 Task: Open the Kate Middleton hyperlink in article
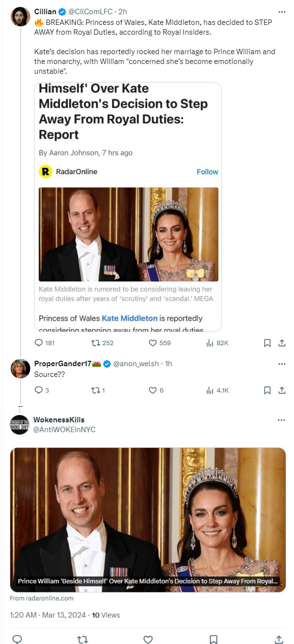click(x=129, y=318)
